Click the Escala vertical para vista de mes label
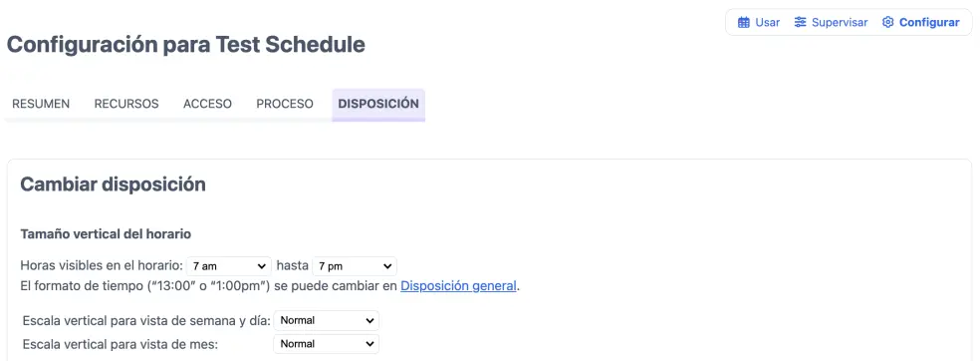This screenshot has width=980, height=361. click(120, 344)
